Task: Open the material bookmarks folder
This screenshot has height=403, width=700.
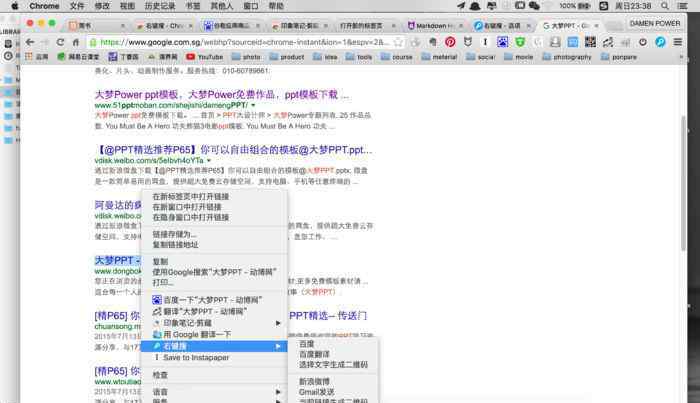Action: click(439, 57)
